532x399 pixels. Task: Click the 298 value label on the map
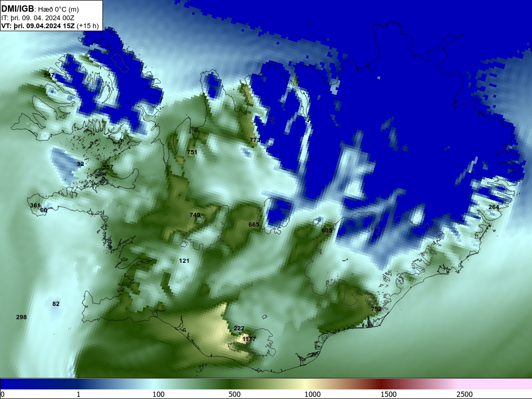coord(21,317)
